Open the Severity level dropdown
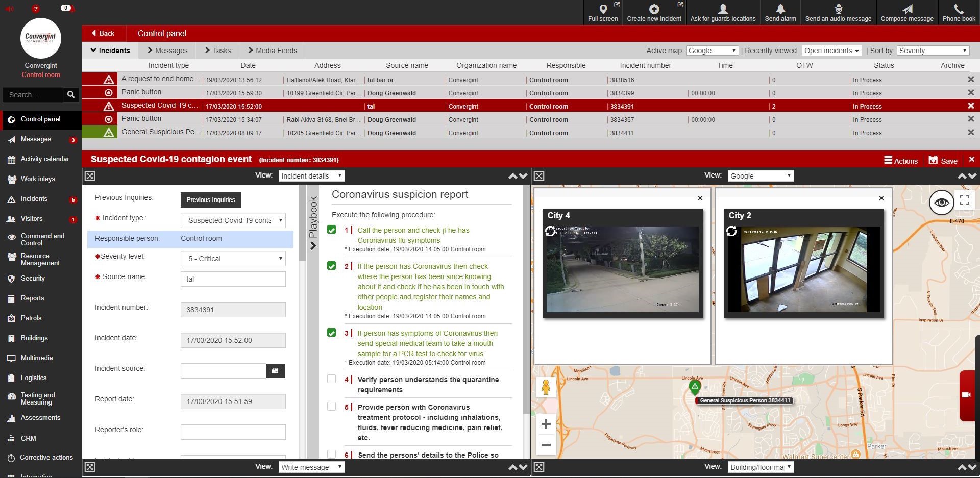Viewport: 980px width, 478px height. click(233, 259)
